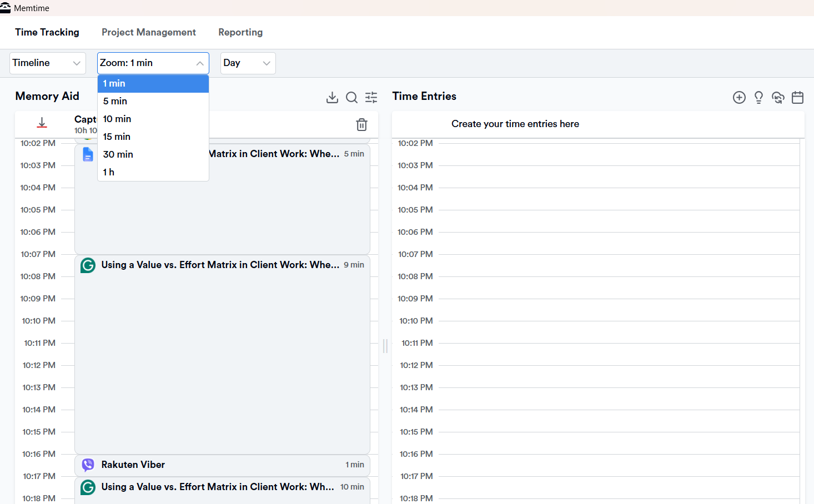Download Memory Aid data icon
The width and height of the screenshot is (814, 504).
click(x=332, y=98)
